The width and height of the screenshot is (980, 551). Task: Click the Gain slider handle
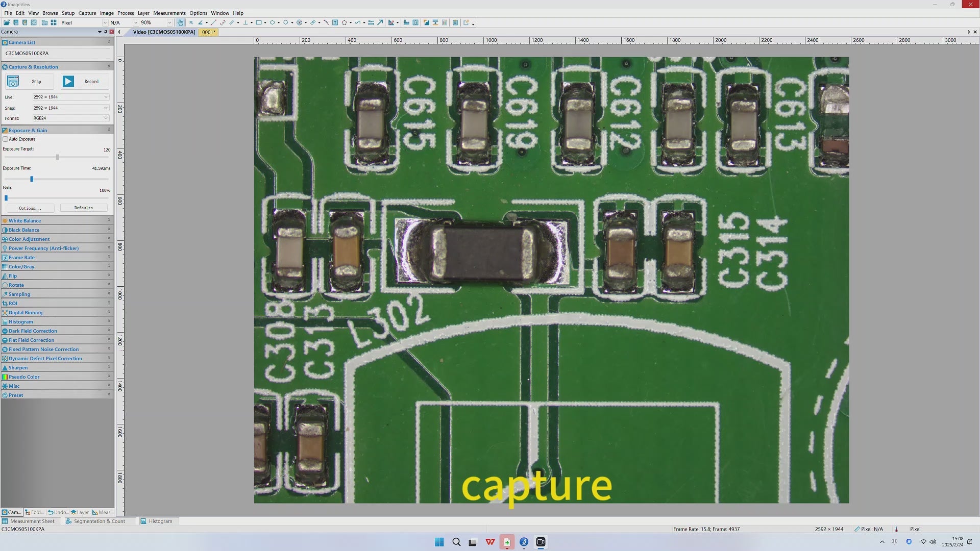pyautogui.click(x=6, y=198)
